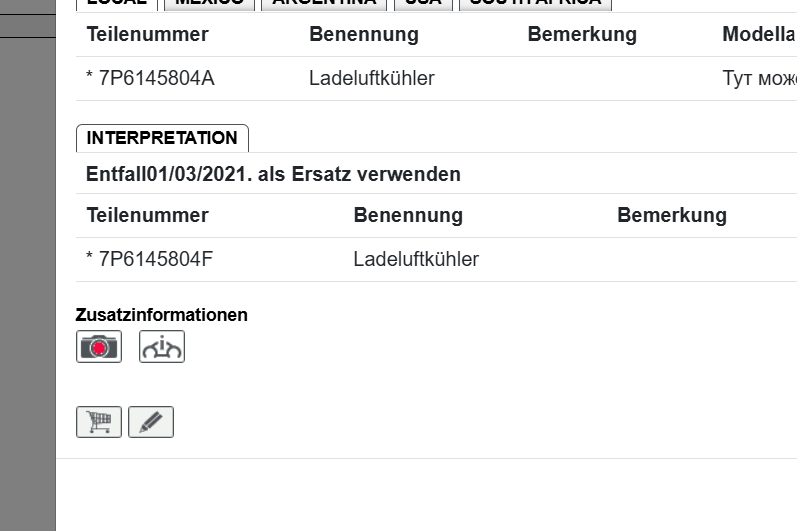The width and height of the screenshot is (797, 531).
Task: Click the upper table's Bemerkung header
Action: coord(582,34)
